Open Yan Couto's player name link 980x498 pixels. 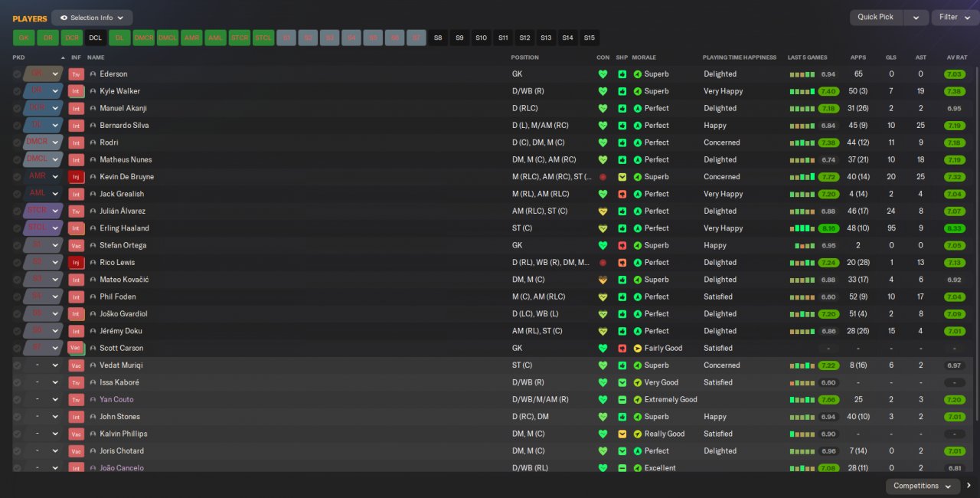click(x=116, y=400)
